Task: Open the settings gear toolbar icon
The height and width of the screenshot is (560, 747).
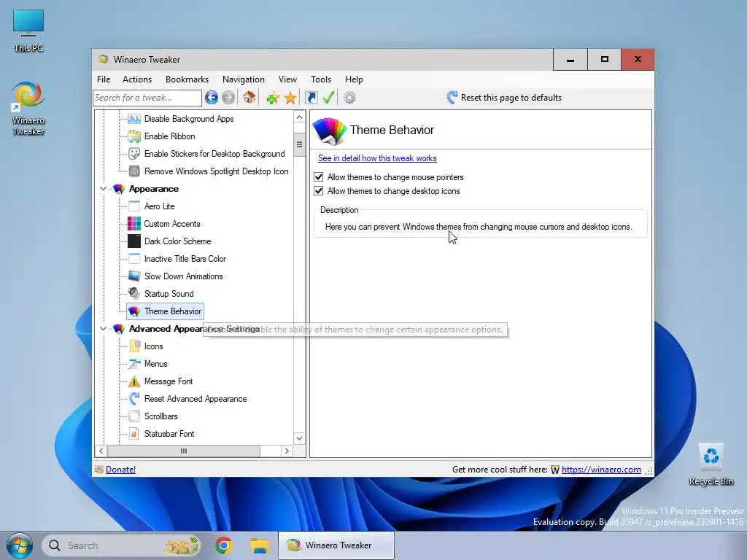Action: click(x=349, y=98)
